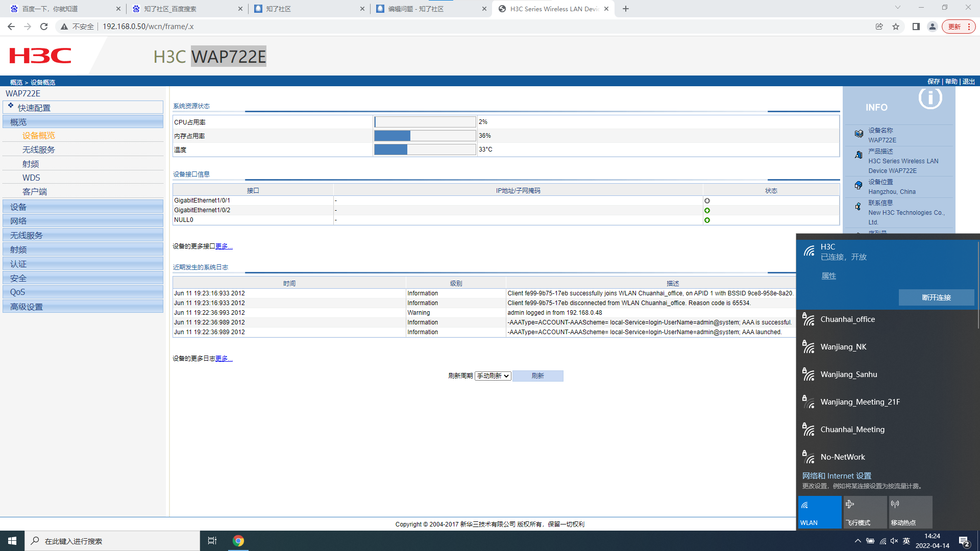Click GigabitEthernet1/0/2 green status icon
The image size is (980, 551).
(x=707, y=210)
